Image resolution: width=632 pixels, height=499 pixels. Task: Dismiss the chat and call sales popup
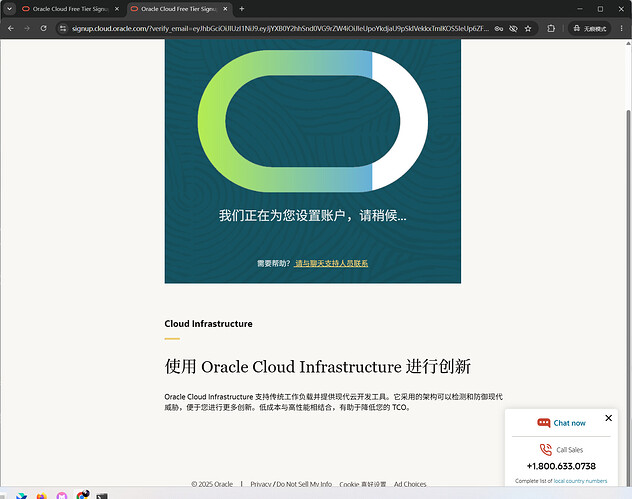(609, 418)
